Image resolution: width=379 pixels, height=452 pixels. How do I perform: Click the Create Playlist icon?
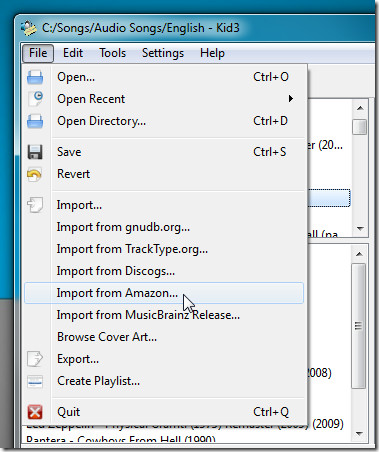pyautogui.click(x=35, y=382)
